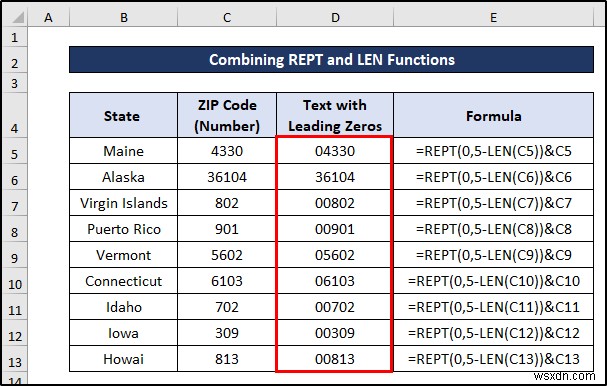Click formula cell '=REPT(0,5-LEN(C9))&C9'
Screen dimensions: 607x386
[493, 255]
